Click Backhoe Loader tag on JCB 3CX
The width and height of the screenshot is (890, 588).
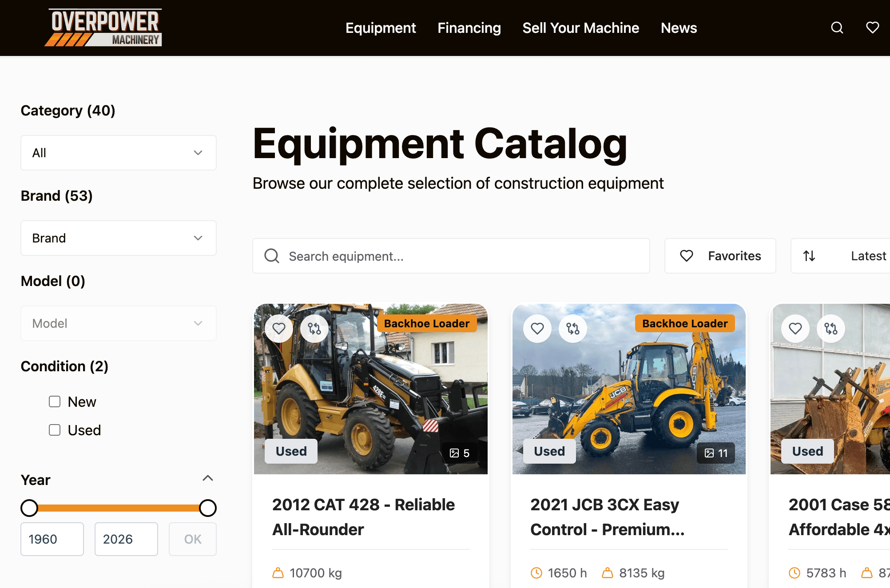click(x=685, y=323)
